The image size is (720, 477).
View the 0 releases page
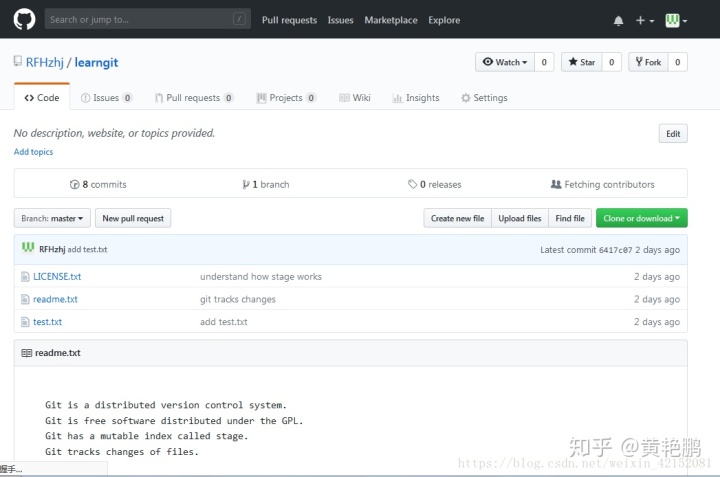(x=434, y=184)
